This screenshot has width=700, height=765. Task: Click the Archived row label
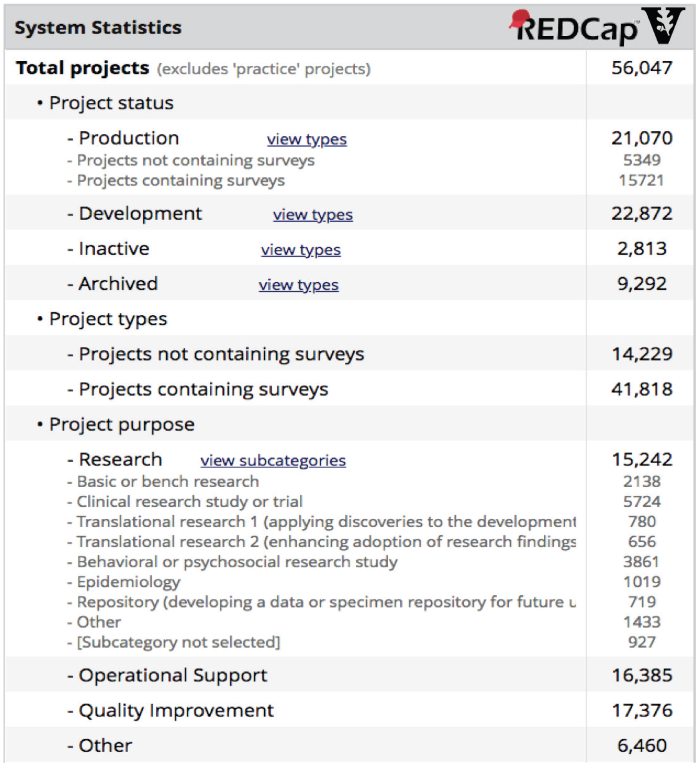(x=118, y=284)
